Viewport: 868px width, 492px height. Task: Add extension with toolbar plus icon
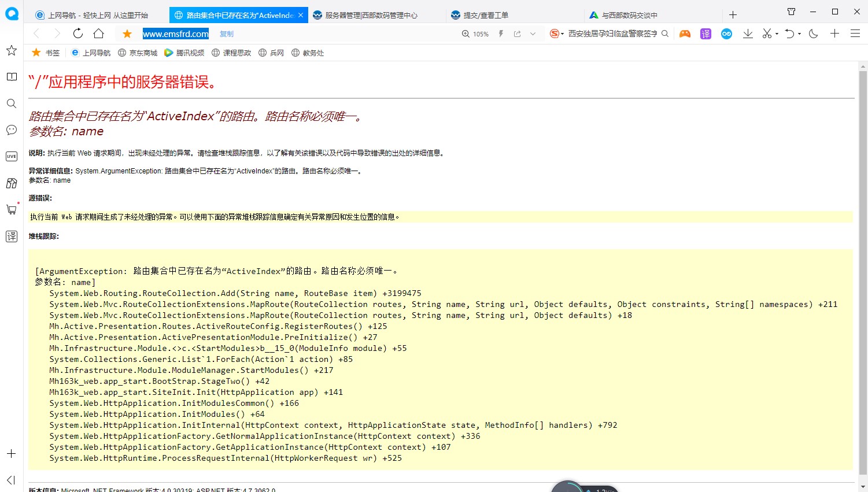(x=834, y=34)
